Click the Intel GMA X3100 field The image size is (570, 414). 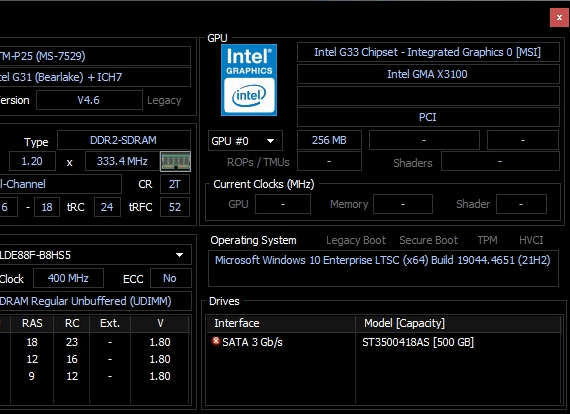[x=428, y=74]
